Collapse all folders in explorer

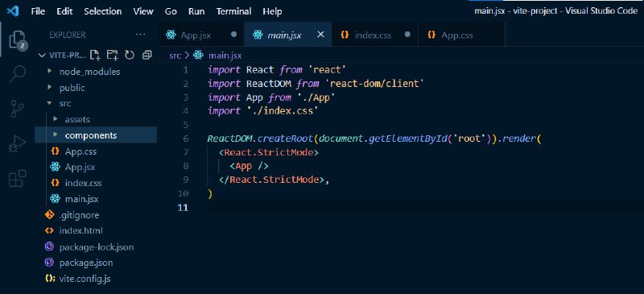[x=147, y=55]
